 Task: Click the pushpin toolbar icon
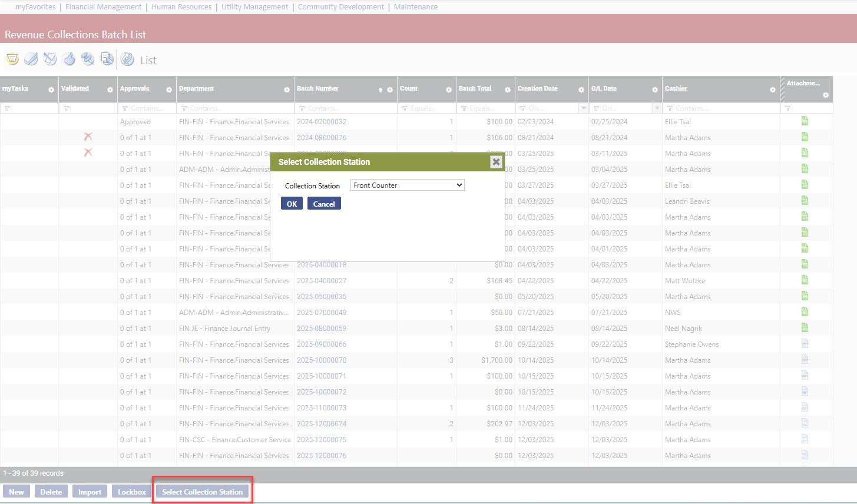pyautogui.click(x=88, y=59)
